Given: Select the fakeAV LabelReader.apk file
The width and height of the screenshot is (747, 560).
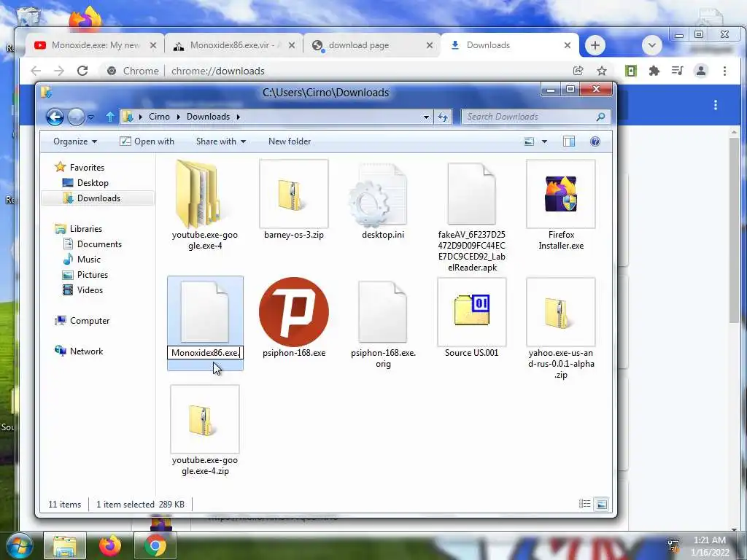Looking at the screenshot, I should click(x=472, y=216).
